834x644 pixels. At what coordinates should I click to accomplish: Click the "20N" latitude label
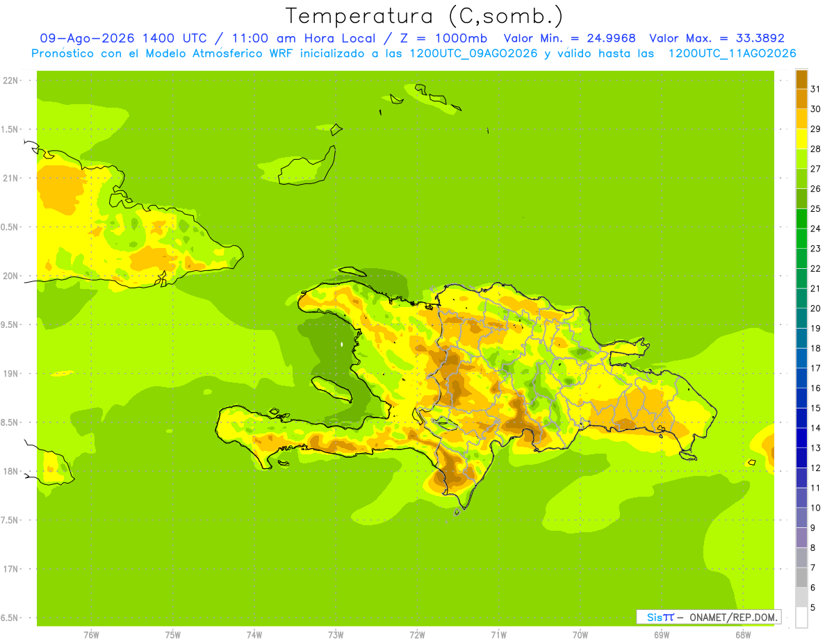10,276
